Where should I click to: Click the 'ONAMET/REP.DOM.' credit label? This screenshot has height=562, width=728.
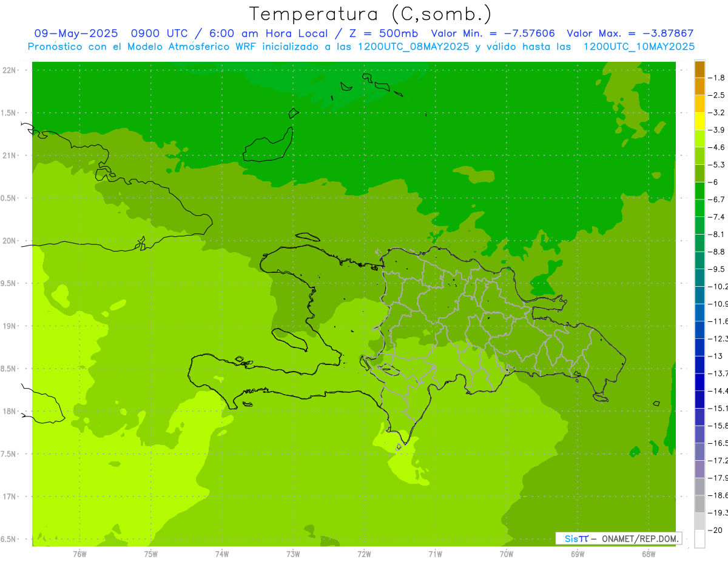point(640,538)
